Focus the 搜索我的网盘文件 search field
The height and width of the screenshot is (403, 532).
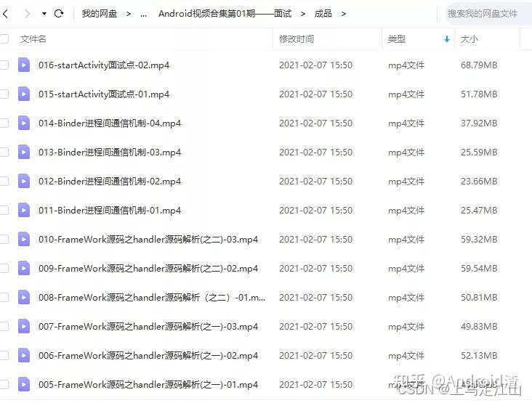pyautogui.click(x=488, y=14)
